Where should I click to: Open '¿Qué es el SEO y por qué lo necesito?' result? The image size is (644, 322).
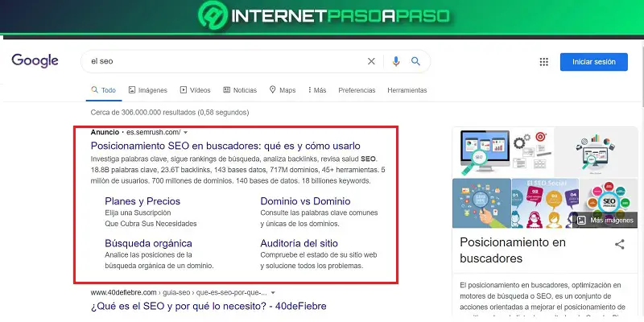pyautogui.click(x=208, y=307)
